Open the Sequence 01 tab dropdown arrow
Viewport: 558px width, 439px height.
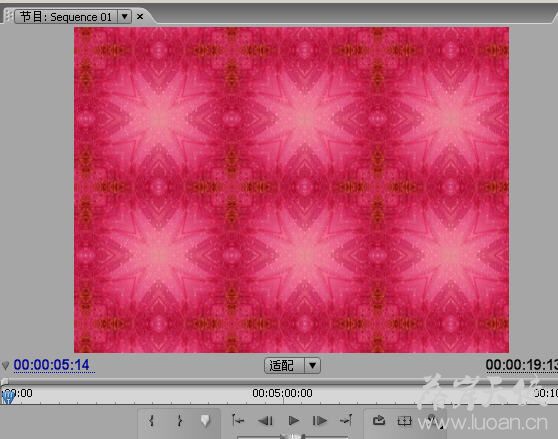pyautogui.click(x=125, y=17)
